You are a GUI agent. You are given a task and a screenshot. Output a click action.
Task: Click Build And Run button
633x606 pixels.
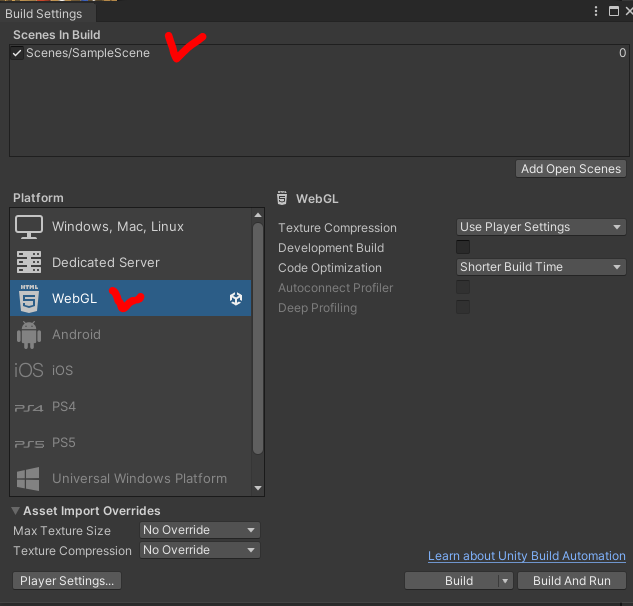pos(572,581)
